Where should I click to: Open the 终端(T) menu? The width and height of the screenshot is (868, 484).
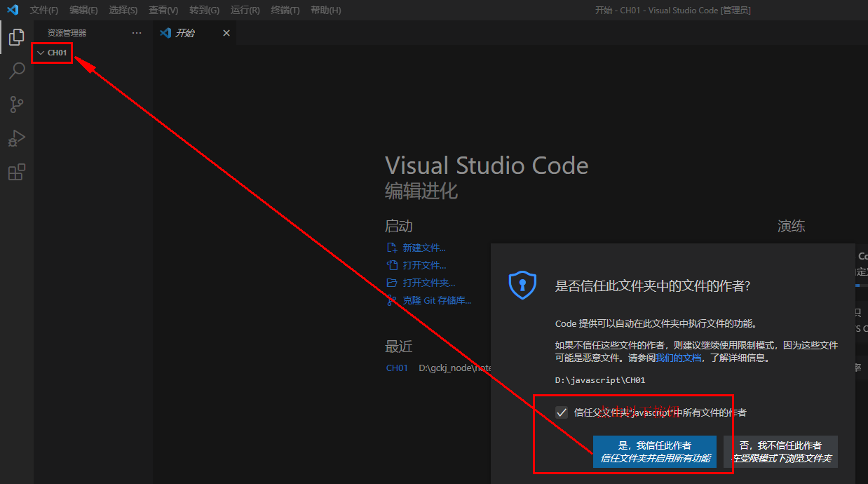pos(285,11)
